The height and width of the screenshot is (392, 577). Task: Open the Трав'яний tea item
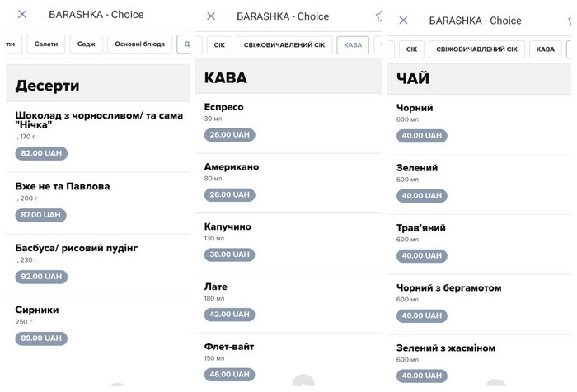coord(420,228)
